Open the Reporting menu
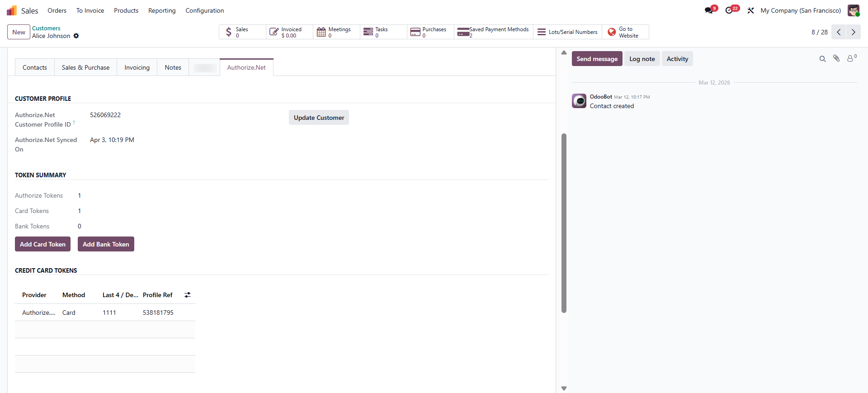The image size is (868, 393). pyautogui.click(x=162, y=10)
